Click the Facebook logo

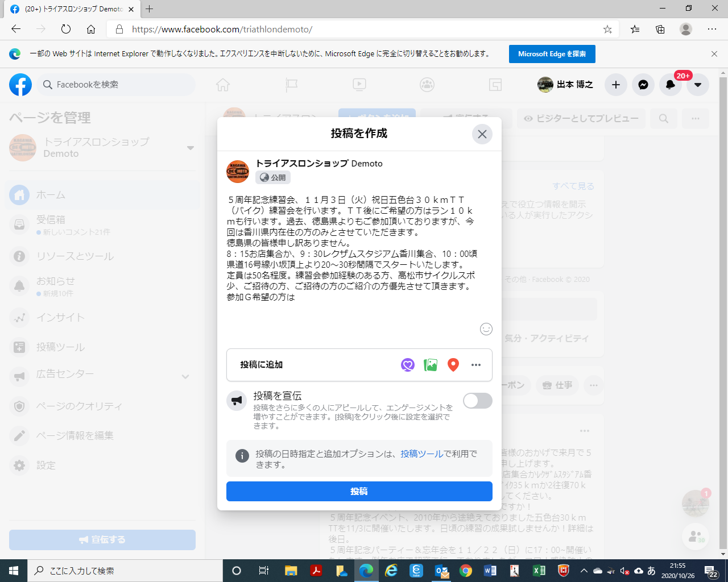[20, 85]
